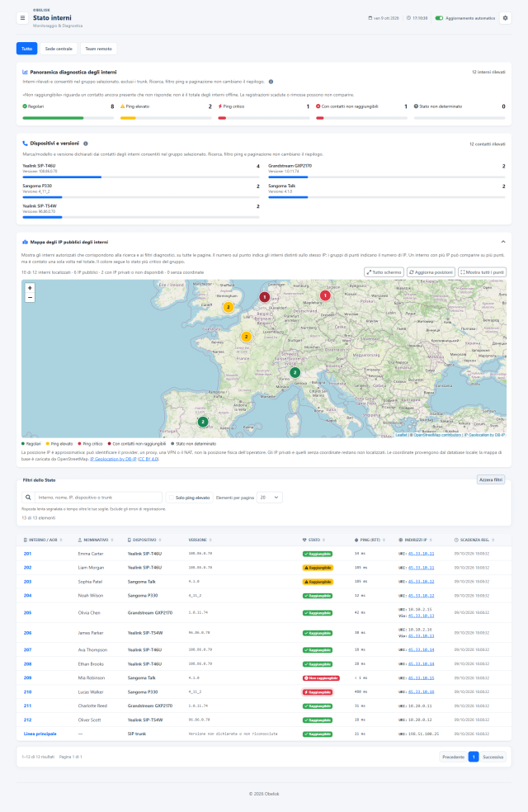Select page 1 in pagination
Image resolution: width=528 pixels, height=812 pixels.
tap(473, 757)
